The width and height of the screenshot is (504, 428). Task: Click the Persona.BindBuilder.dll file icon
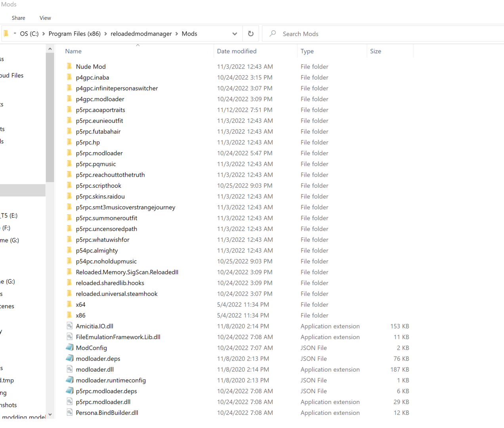point(69,412)
